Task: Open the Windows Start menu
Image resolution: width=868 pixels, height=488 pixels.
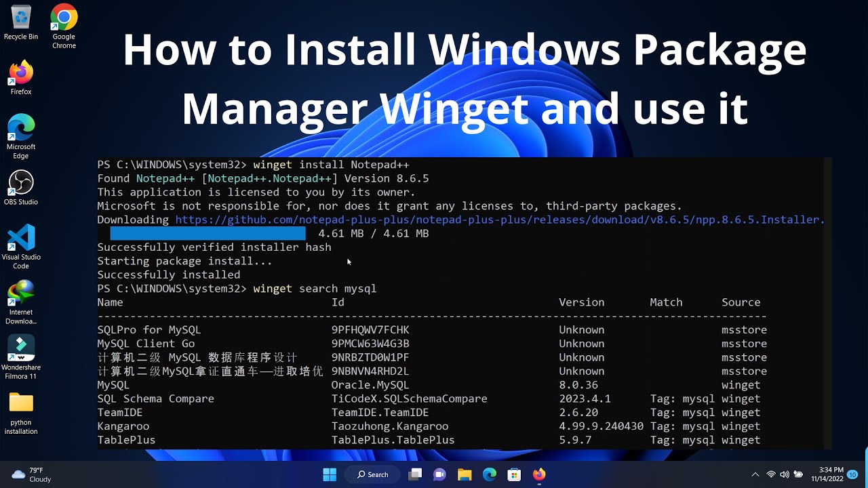Action: (x=330, y=474)
